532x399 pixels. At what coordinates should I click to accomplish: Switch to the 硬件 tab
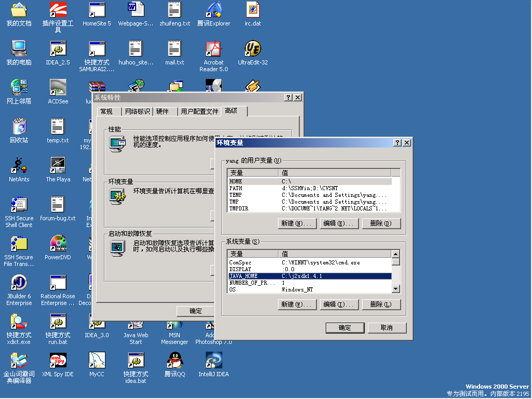point(165,112)
